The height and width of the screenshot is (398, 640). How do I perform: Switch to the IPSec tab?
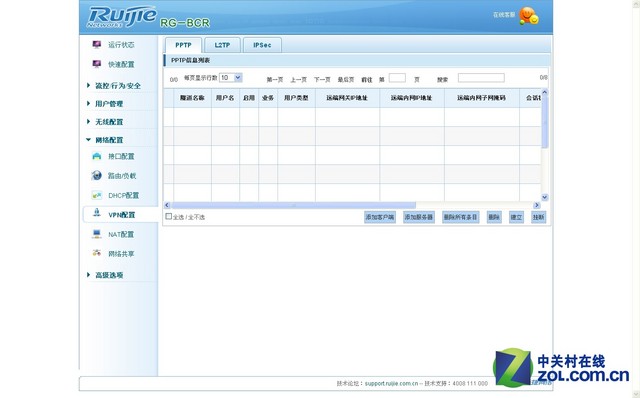tap(262, 45)
